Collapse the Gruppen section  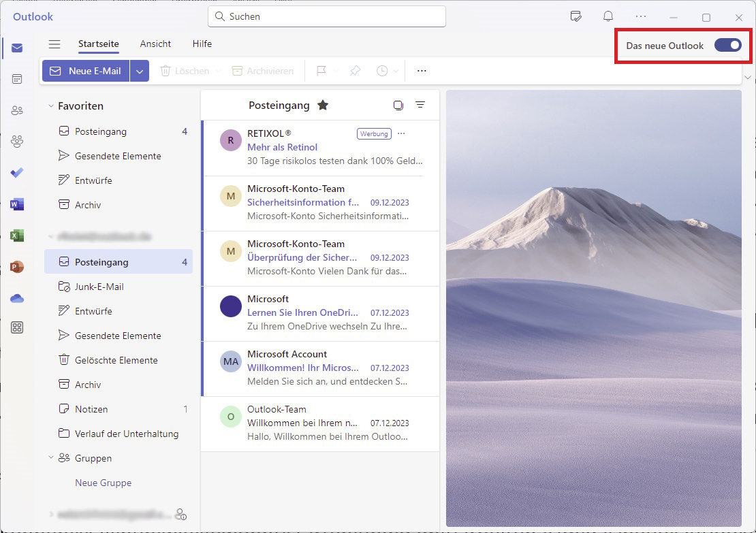(50, 458)
